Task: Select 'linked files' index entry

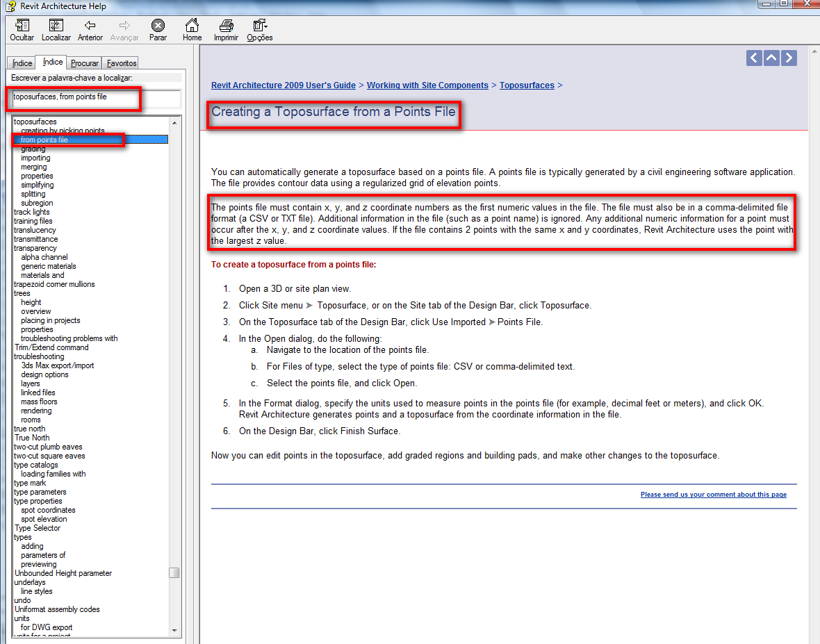Action: coord(38,393)
